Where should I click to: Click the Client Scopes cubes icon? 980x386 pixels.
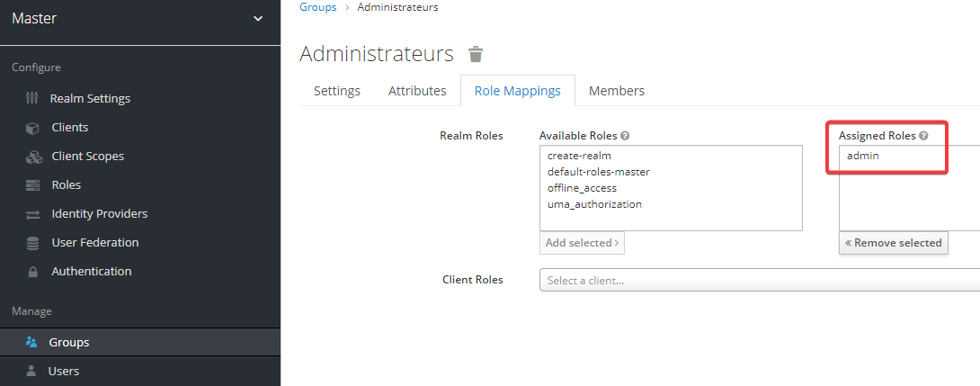pyautogui.click(x=34, y=157)
